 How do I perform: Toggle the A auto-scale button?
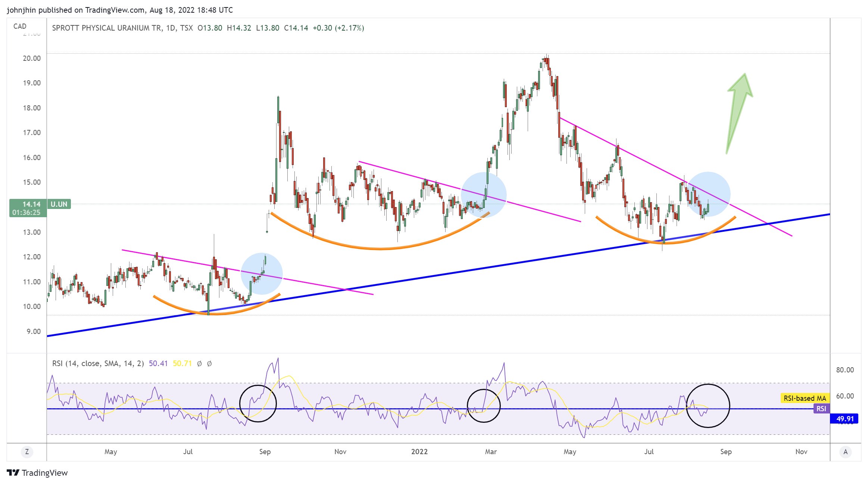pos(845,452)
